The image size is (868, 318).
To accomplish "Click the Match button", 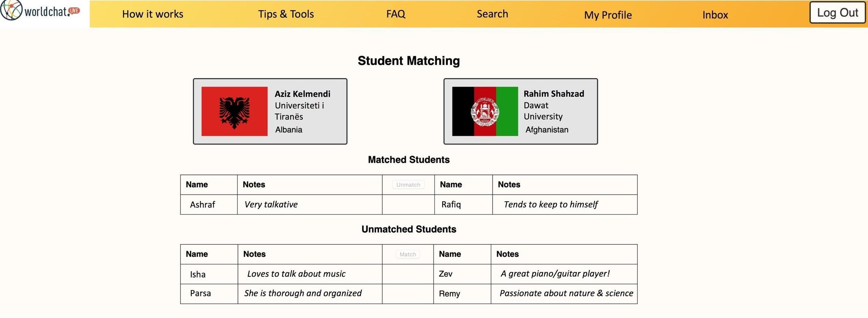I will [408, 254].
